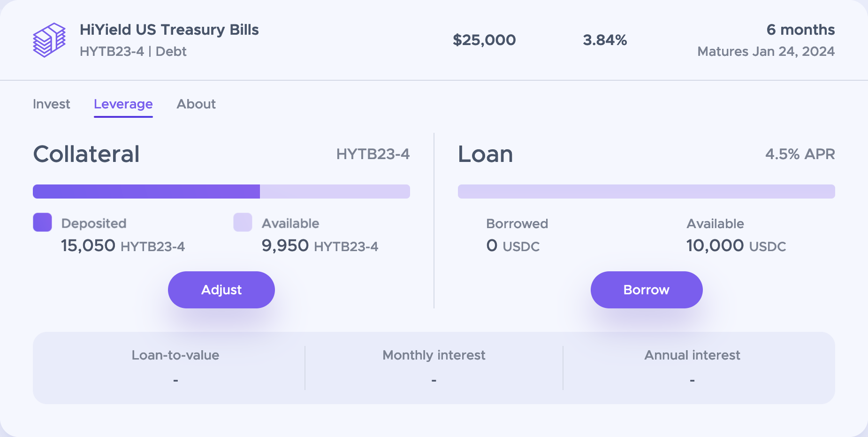Click the Loan-to-value stat cell
Image resolution: width=868 pixels, height=437 pixels.
pyautogui.click(x=169, y=368)
